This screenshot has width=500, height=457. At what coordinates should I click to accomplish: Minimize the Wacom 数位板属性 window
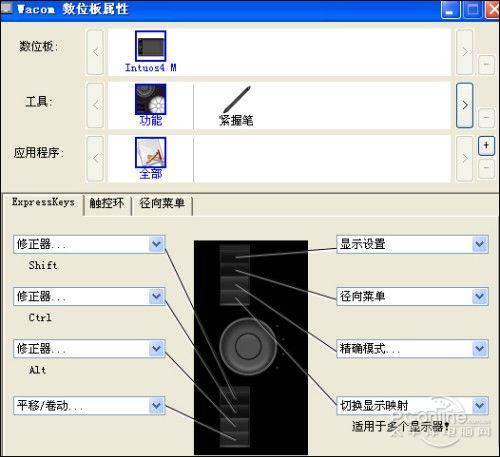pos(450,10)
